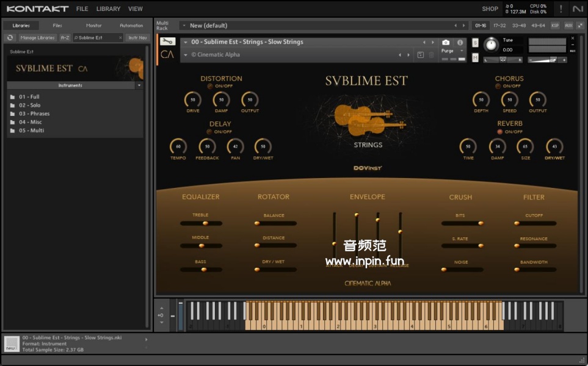Image resolution: width=588 pixels, height=366 pixels.
Task: Click the snapshot camera icon
Action: pyautogui.click(x=446, y=42)
